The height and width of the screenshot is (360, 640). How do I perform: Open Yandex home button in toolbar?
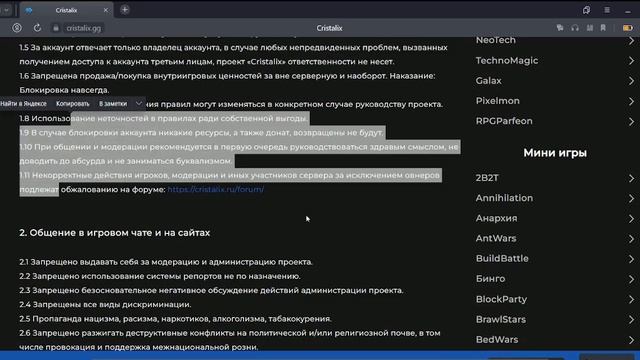pos(17,28)
